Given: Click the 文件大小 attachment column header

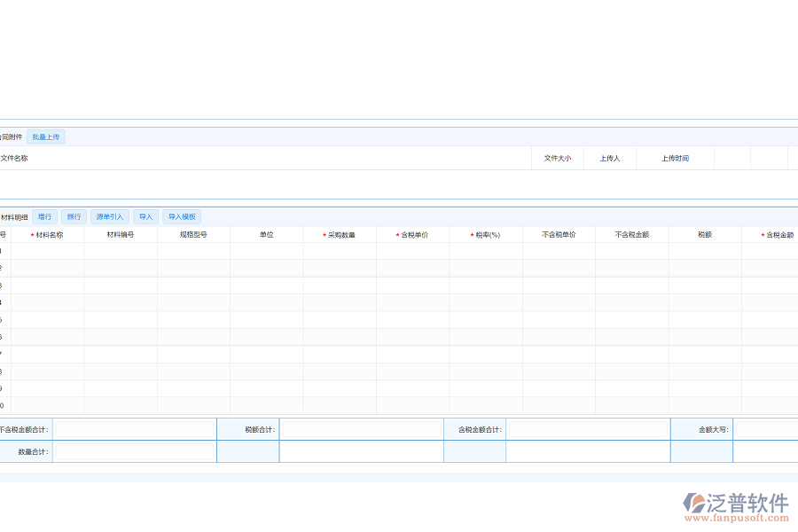Looking at the screenshot, I should click(558, 159).
